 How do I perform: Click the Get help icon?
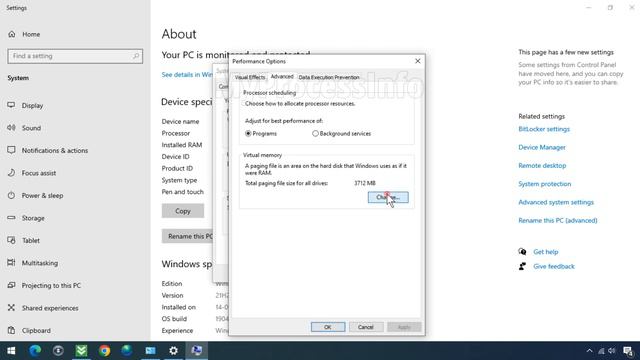[522, 252]
